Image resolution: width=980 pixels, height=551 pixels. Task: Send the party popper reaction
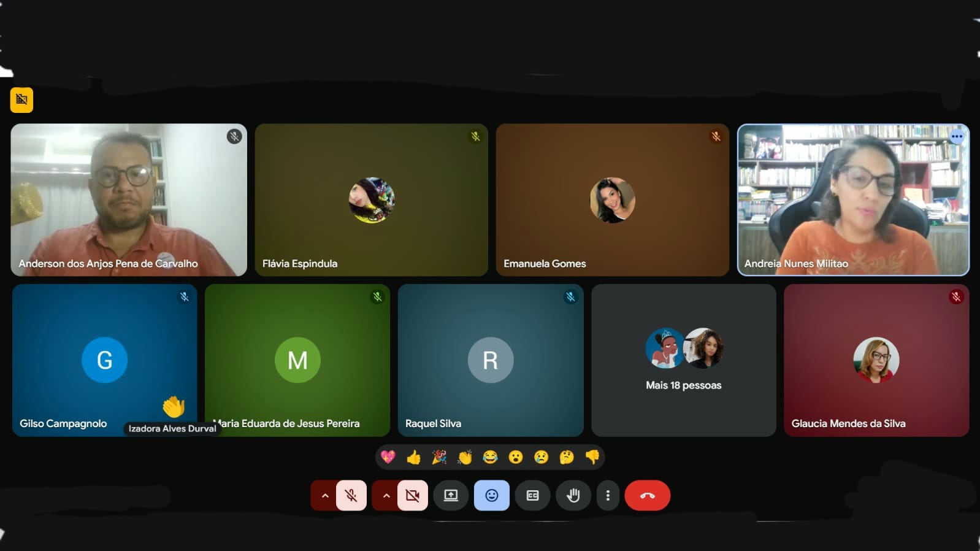(439, 457)
